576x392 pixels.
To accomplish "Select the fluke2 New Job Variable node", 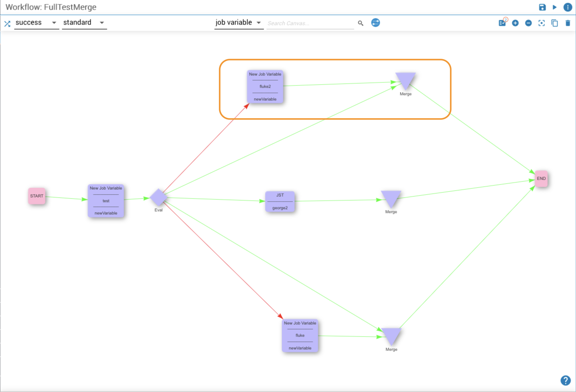I will pyautogui.click(x=265, y=86).
